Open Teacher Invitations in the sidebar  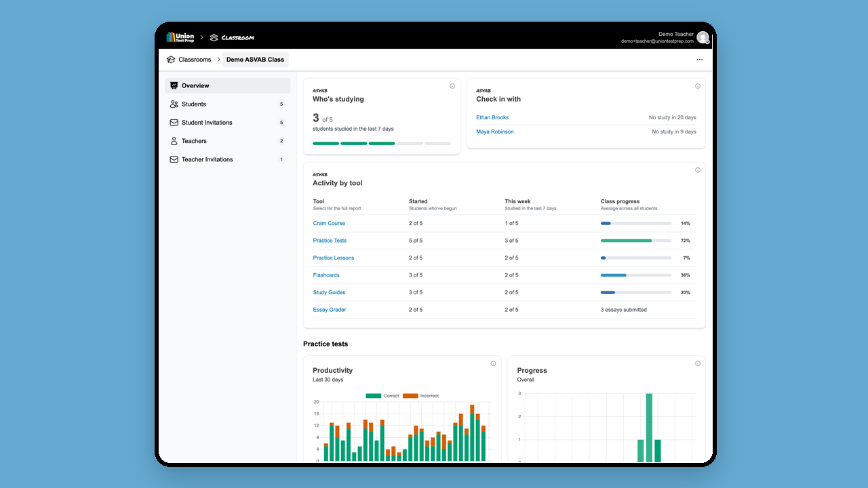228,159
